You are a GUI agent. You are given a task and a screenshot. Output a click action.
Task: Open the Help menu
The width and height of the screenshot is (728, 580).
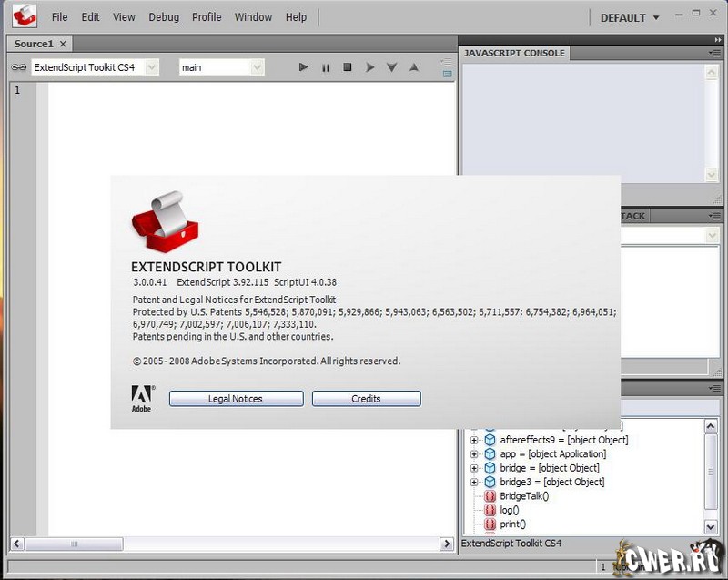(x=296, y=17)
